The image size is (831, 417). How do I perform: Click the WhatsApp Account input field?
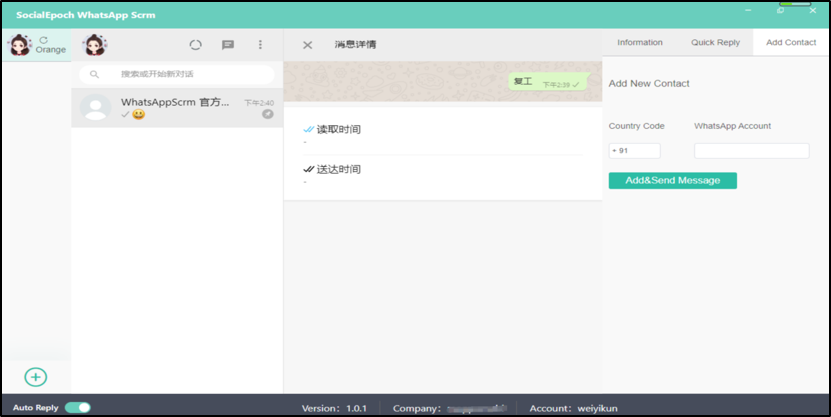click(752, 150)
